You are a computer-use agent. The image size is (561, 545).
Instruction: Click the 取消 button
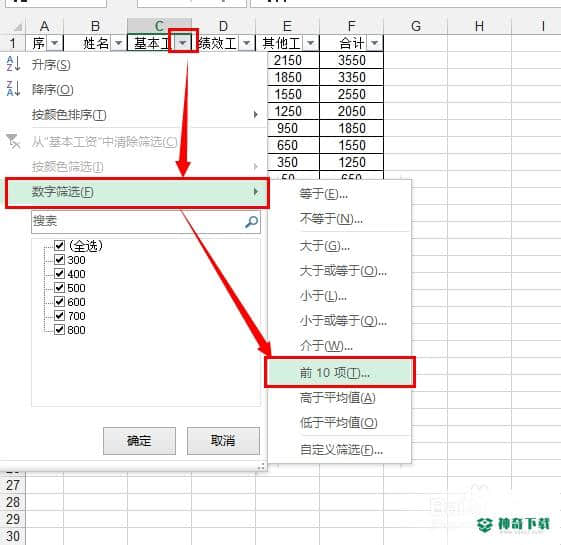click(x=223, y=441)
